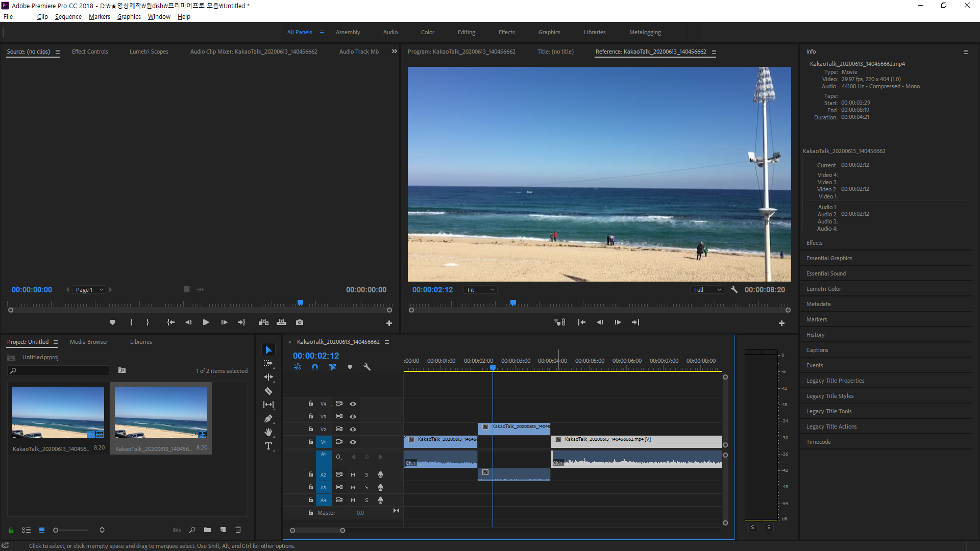
Task: Select the Type tool
Action: click(x=268, y=446)
